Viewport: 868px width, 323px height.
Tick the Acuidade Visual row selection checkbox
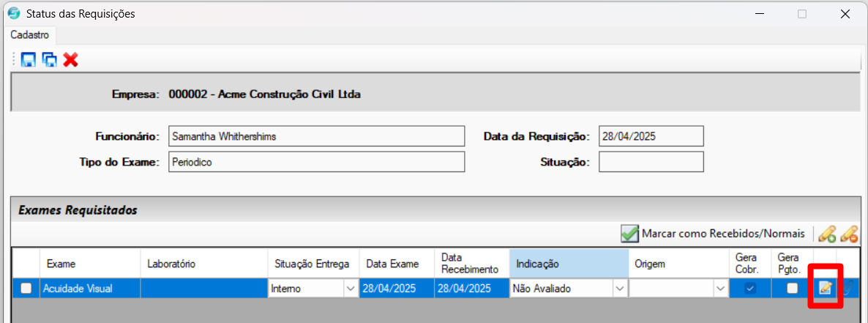click(26, 288)
